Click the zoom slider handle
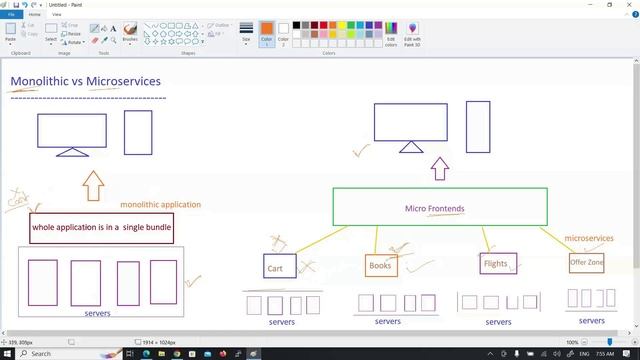This screenshot has height=360, width=640. (x=609, y=342)
